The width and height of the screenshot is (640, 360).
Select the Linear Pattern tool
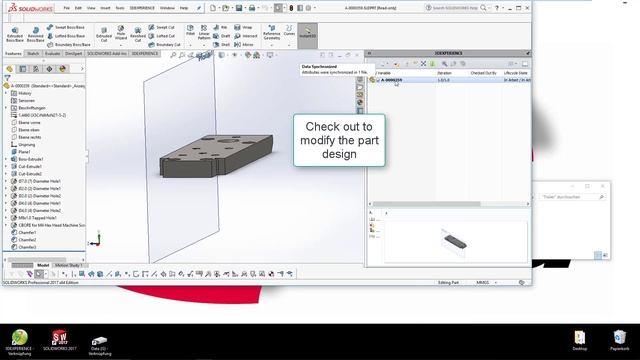tap(204, 32)
